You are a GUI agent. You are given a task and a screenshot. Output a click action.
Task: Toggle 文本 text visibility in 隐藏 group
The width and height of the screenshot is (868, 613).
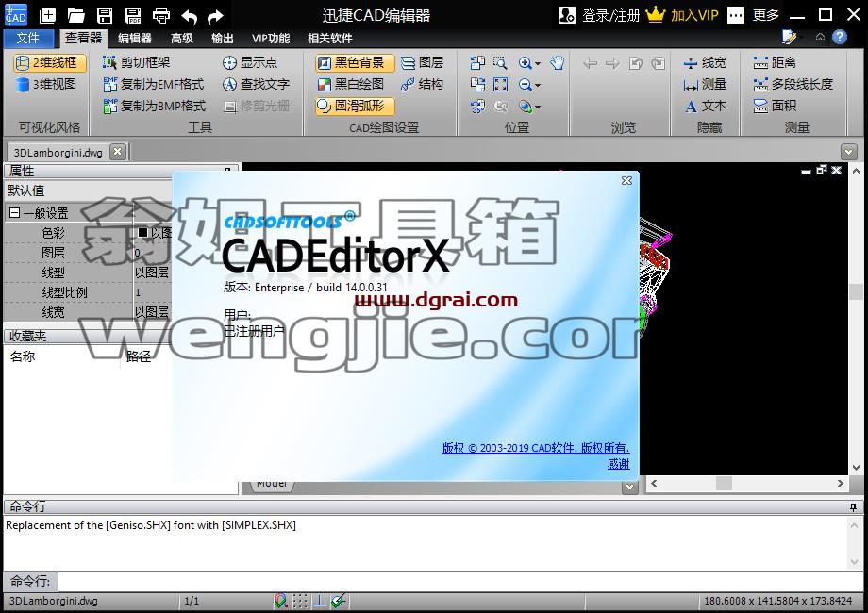705,106
